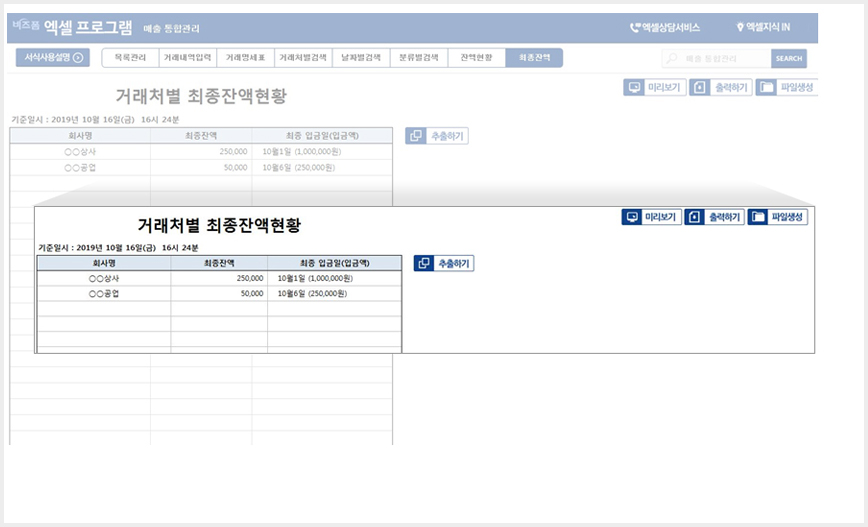Select 10월6일 (250,000원) cell in magnified table
The height and width of the screenshot is (527, 868).
(334, 293)
